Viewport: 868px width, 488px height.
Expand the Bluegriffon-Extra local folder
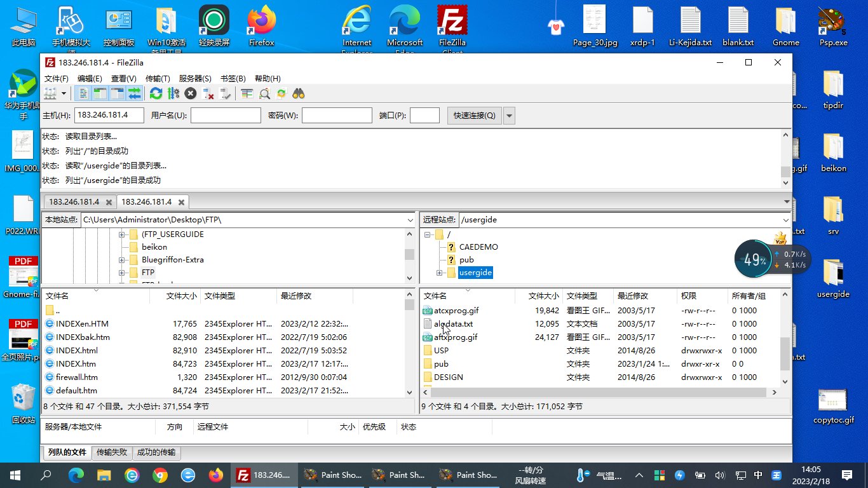click(x=121, y=260)
